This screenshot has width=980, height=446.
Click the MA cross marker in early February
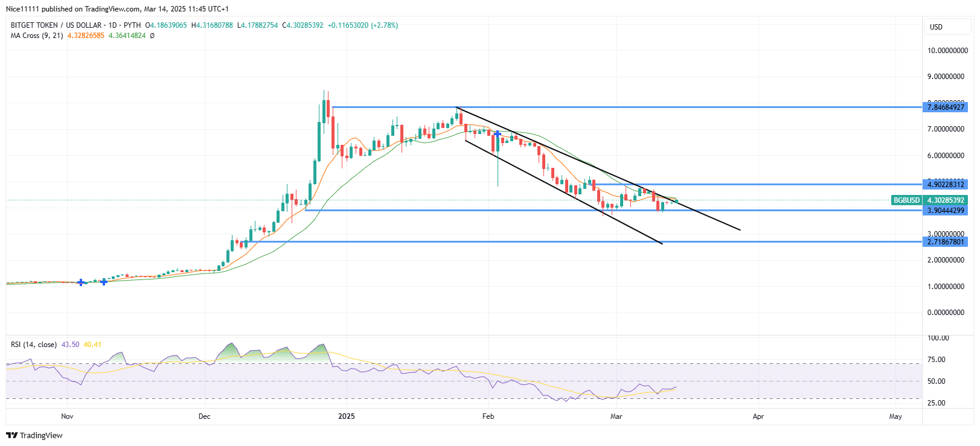(498, 133)
